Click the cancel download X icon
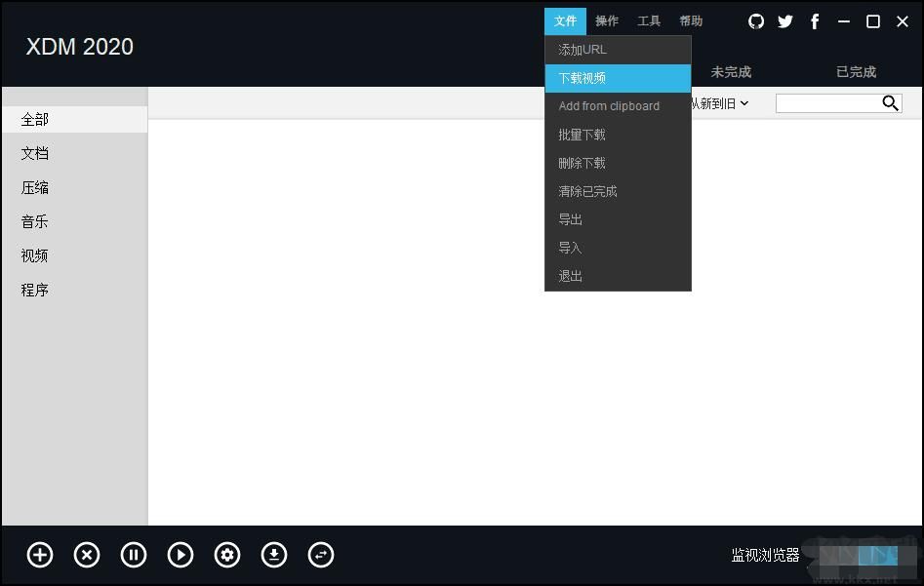The width and height of the screenshot is (924, 586). [x=86, y=555]
